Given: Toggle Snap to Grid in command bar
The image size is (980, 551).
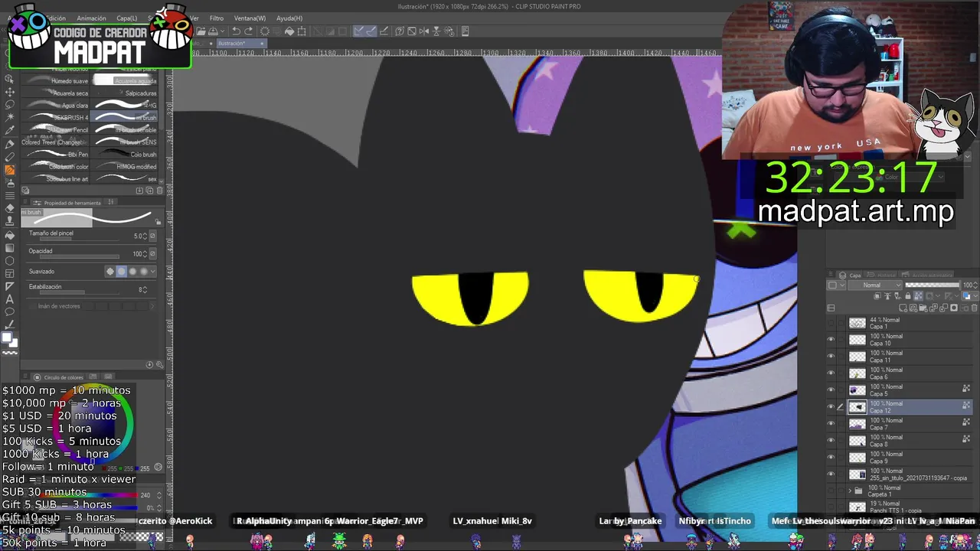Looking at the screenshot, I should (x=384, y=31).
